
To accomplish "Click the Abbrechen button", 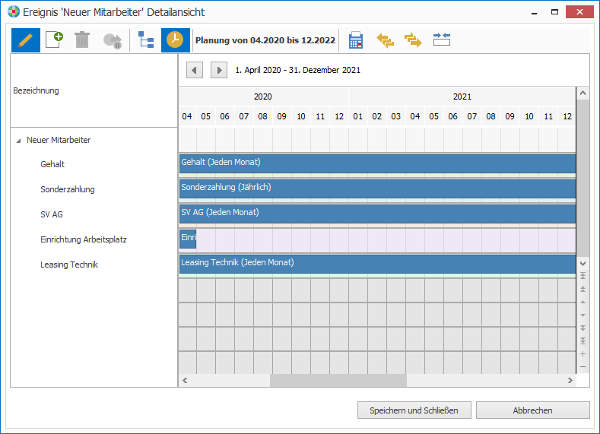I will [533, 410].
